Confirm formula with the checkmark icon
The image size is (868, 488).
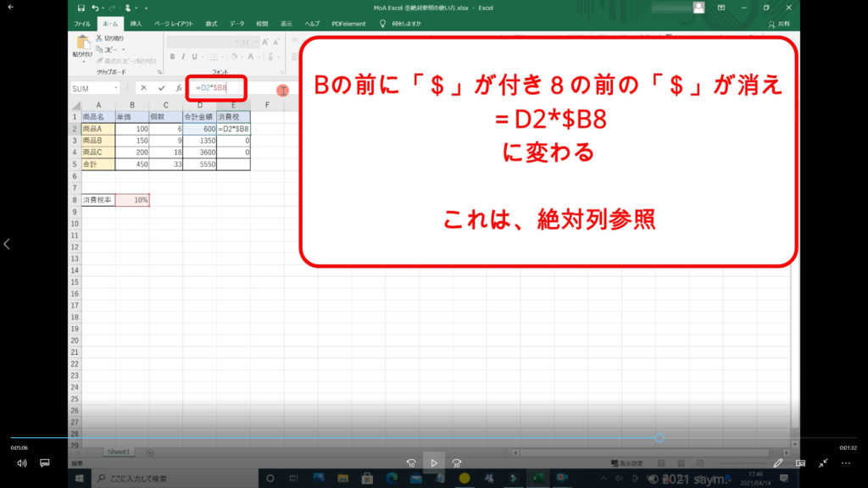click(x=161, y=88)
